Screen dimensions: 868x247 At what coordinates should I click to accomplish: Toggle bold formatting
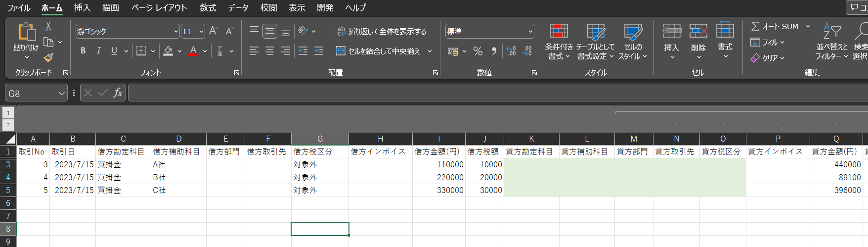pos(83,51)
